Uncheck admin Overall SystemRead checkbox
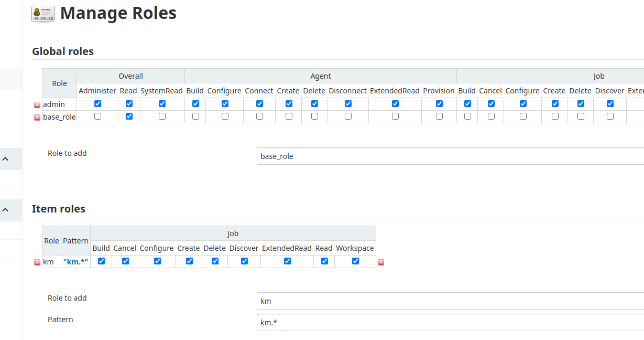 point(162,104)
